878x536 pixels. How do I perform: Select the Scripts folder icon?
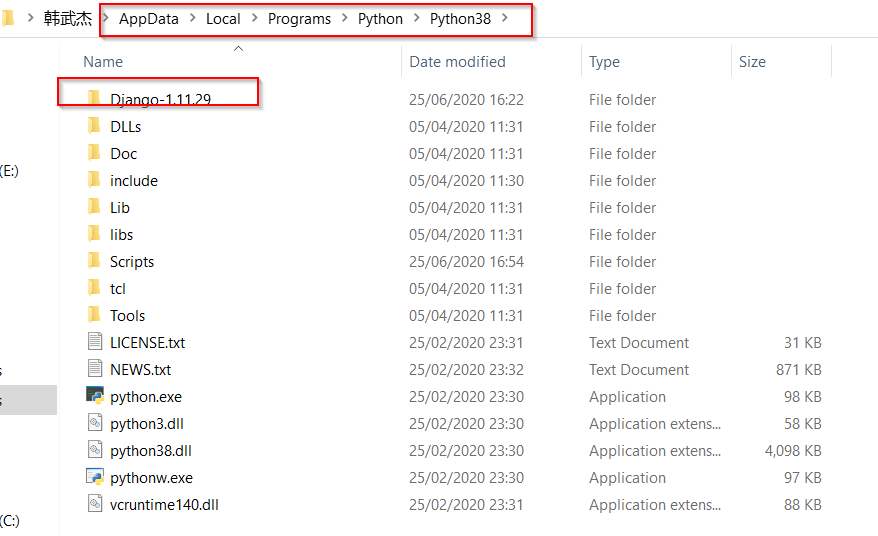[94, 261]
